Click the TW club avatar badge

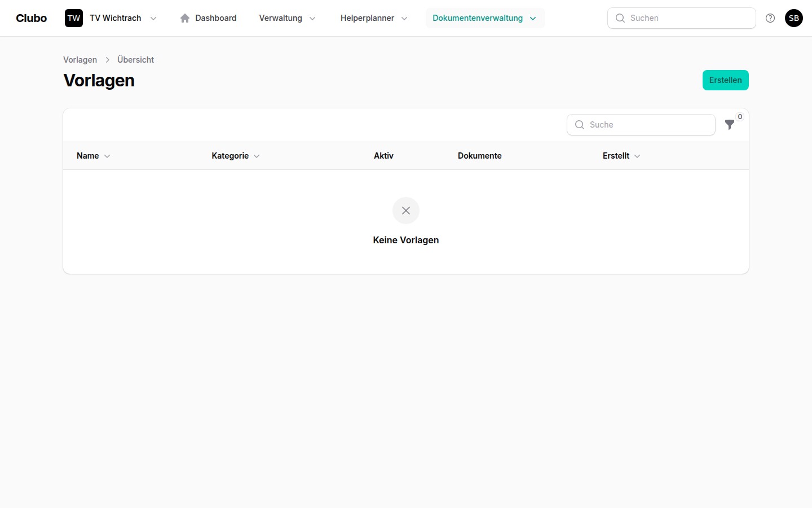[74, 18]
